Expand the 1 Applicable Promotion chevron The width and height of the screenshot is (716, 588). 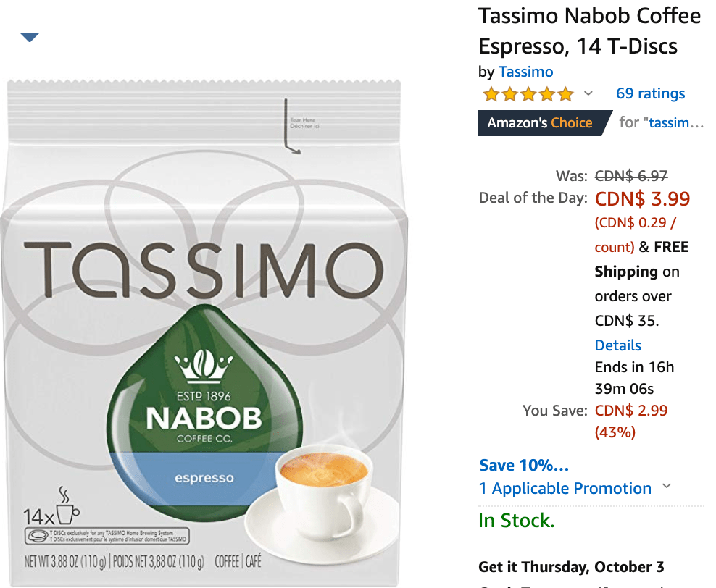pos(667,487)
